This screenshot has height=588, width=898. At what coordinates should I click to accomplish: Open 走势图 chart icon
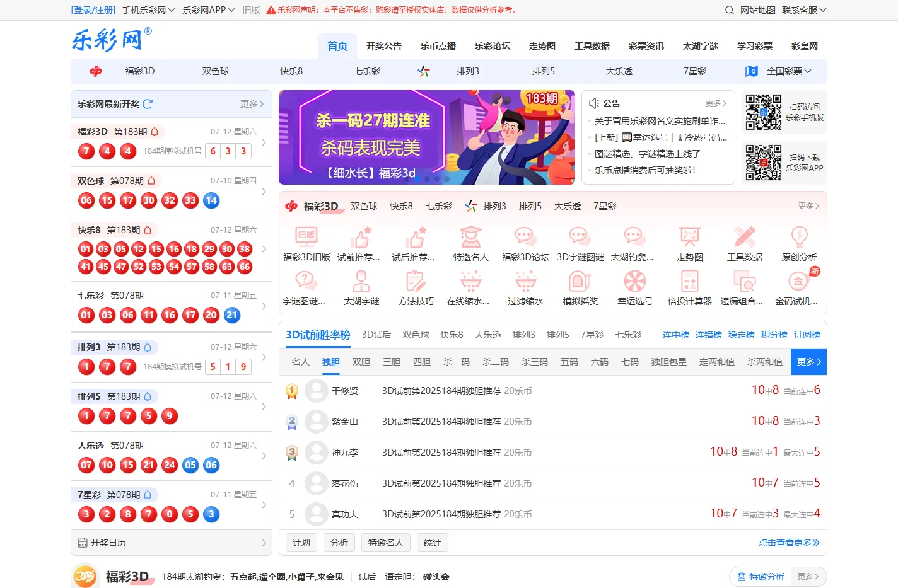(690, 237)
